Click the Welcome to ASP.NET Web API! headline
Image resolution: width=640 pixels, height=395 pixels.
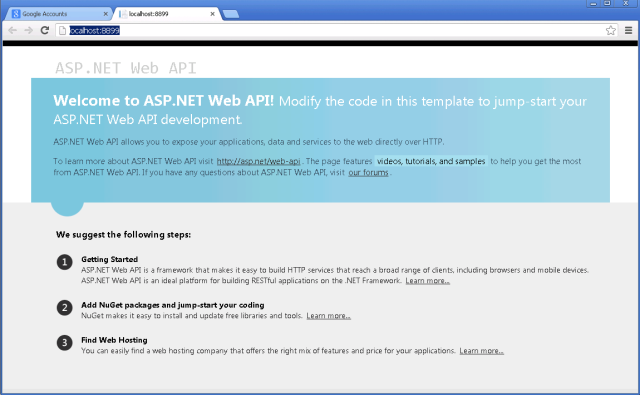click(x=164, y=100)
